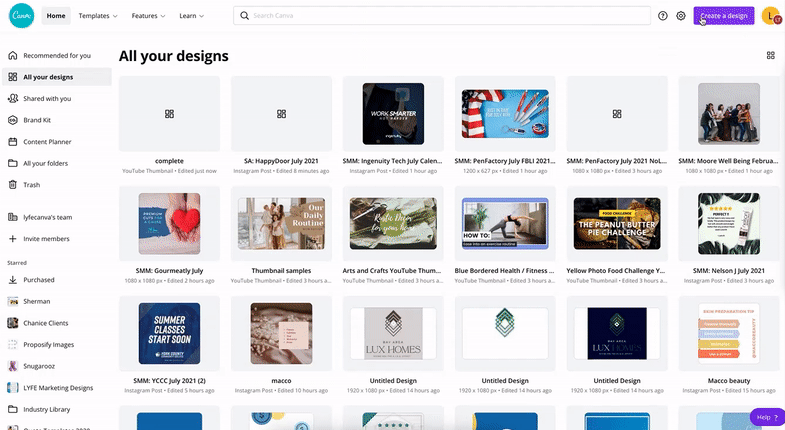Open SMM: Moore Well Being February thumbnail
The image size is (785, 430).
pyautogui.click(x=729, y=114)
